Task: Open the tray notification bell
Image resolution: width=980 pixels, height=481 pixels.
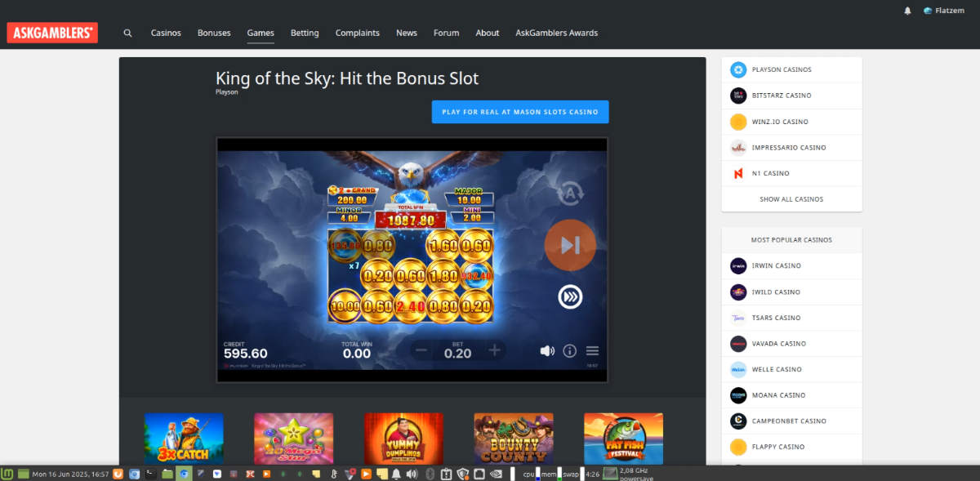Action: pyautogui.click(x=396, y=473)
